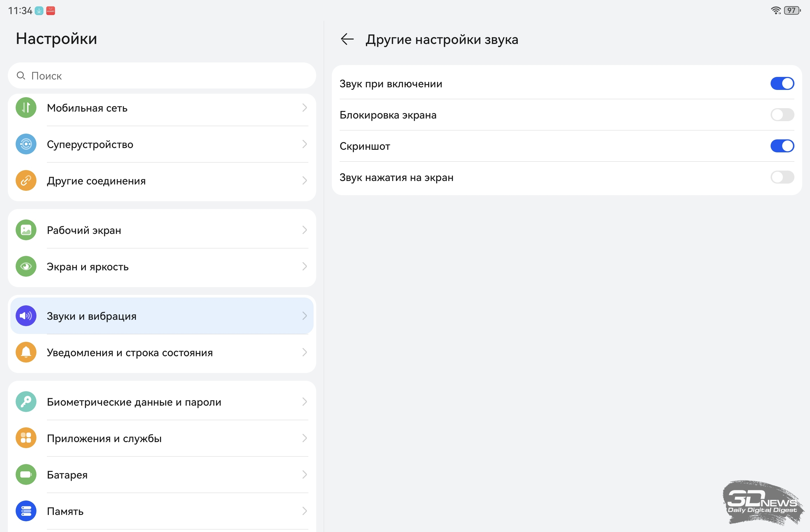Disable the Звук при включении switch
Viewport: 810px width, 532px height.
pyautogui.click(x=782, y=84)
